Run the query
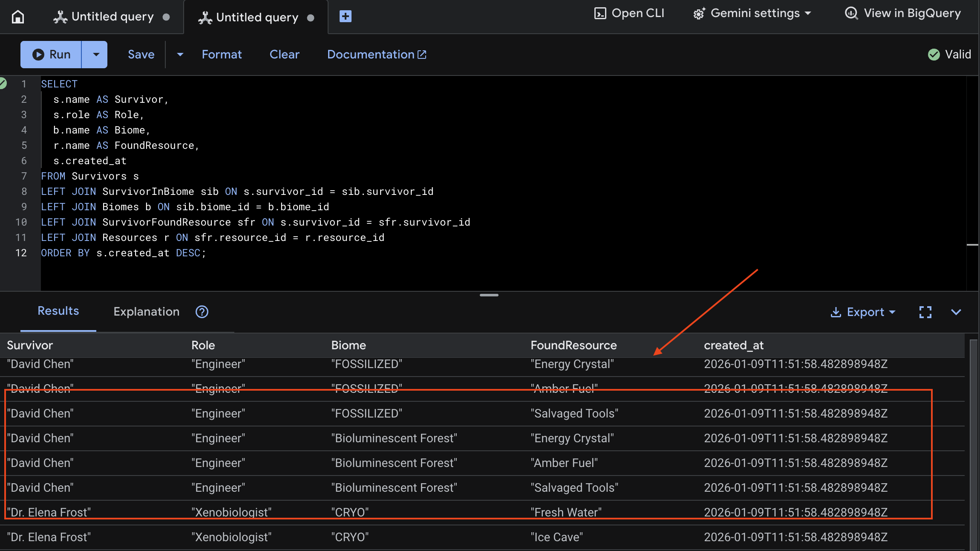 [51, 55]
